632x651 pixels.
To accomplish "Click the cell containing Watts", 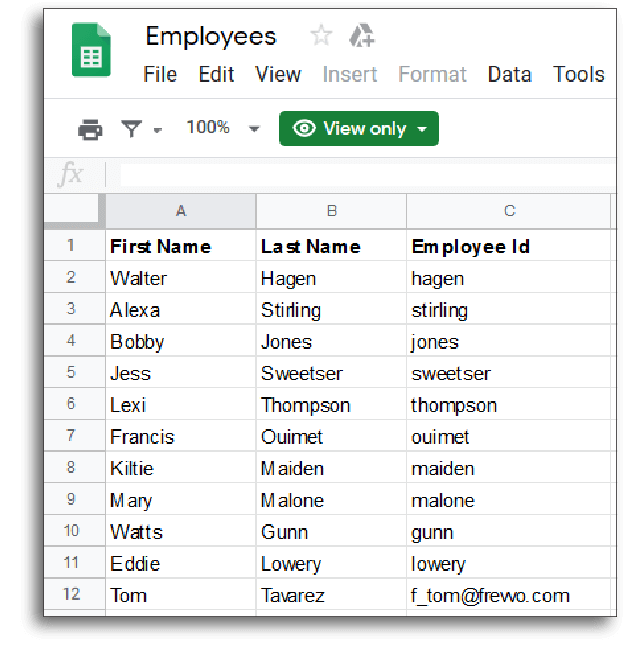I will [x=181, y=531].
